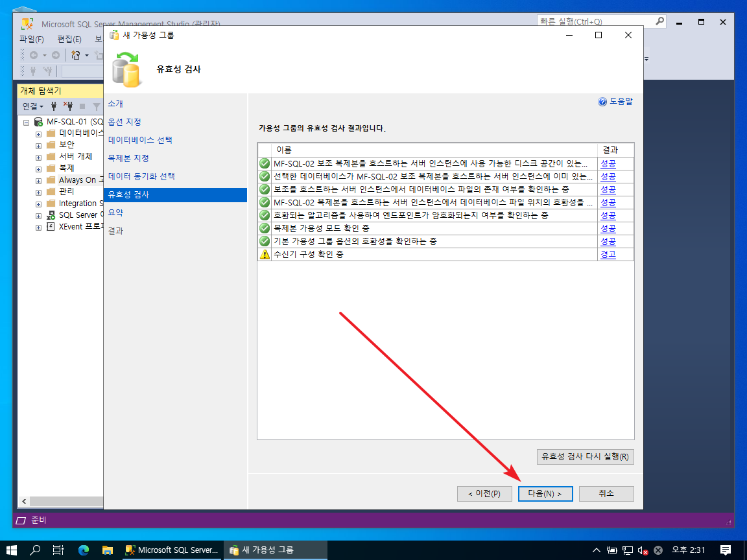The height and width of the screenshot is (560, 747).
Task: Click green check icon for 복제본 가용성 모드 row
Action: point(265,228)
